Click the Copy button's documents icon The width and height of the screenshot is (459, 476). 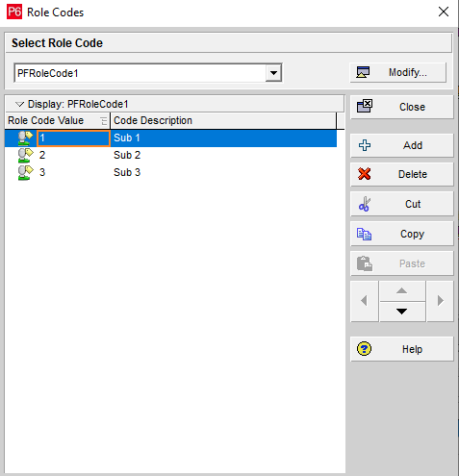click(x=364, y=234)
